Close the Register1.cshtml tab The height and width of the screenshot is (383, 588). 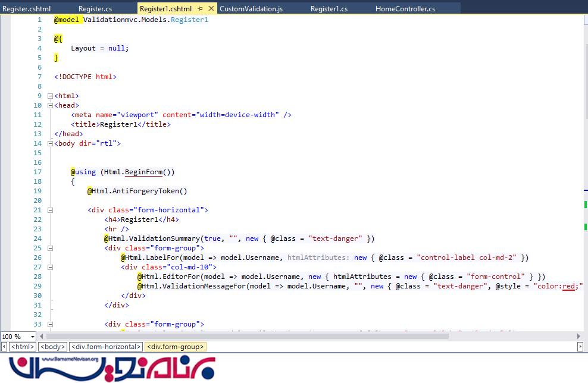click(x=211, y=9)
